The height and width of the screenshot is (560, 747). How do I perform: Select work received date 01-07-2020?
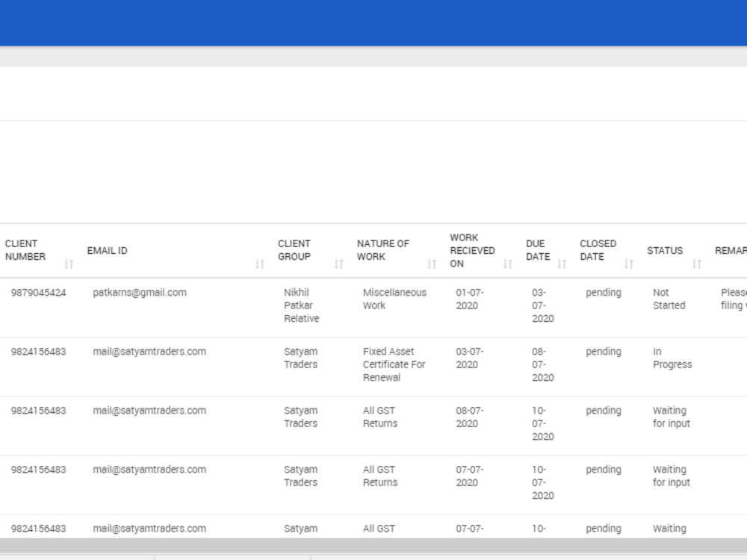click(470, 299)
